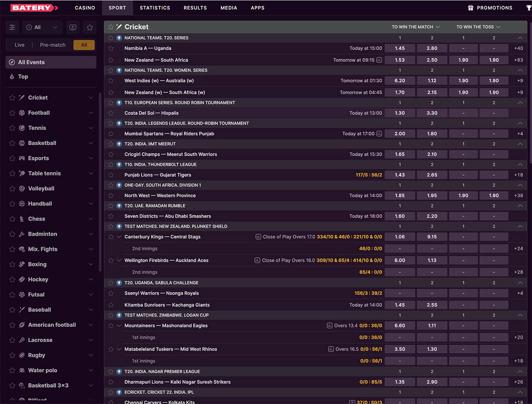Bet on odds 1.45 for Namibia A

399,48
